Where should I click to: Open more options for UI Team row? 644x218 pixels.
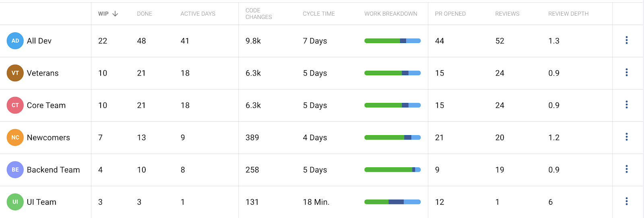click(x=626, y=201)
